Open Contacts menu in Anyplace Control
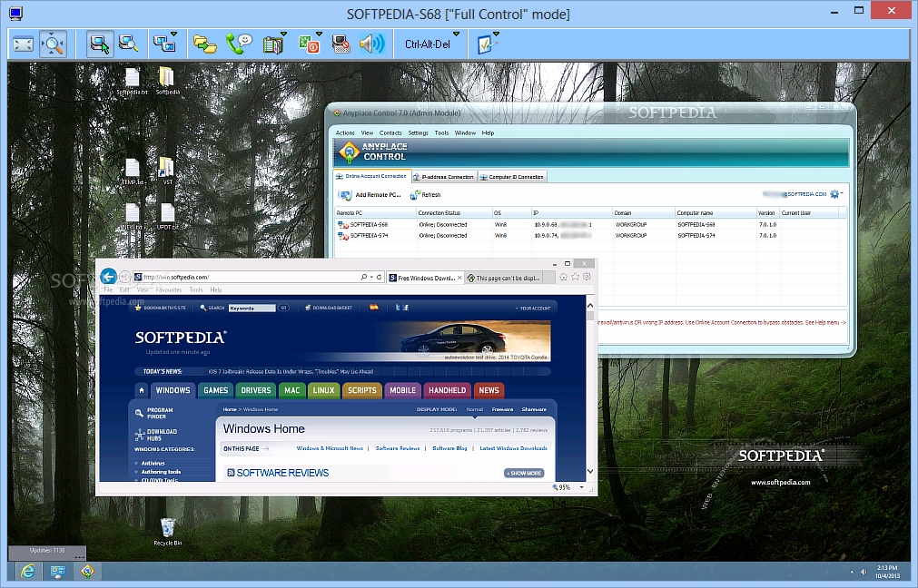Image resolution: width=918 pixels, height=588 pixels. click(x=390, y=132)
